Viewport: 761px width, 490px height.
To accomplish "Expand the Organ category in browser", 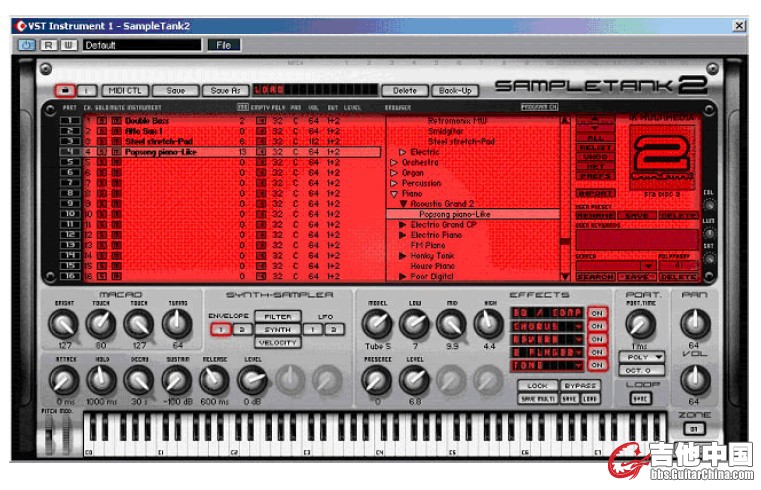I will (x=394, y=173).
